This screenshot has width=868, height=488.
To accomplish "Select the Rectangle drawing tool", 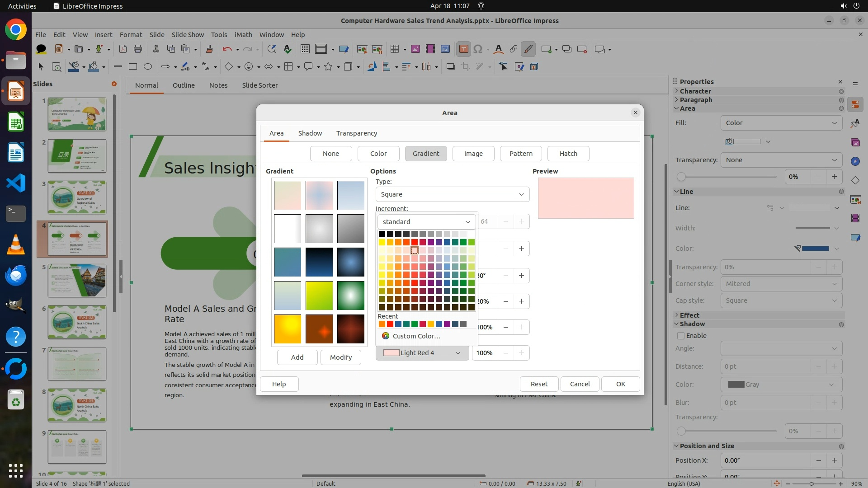I will click(133, 67).
